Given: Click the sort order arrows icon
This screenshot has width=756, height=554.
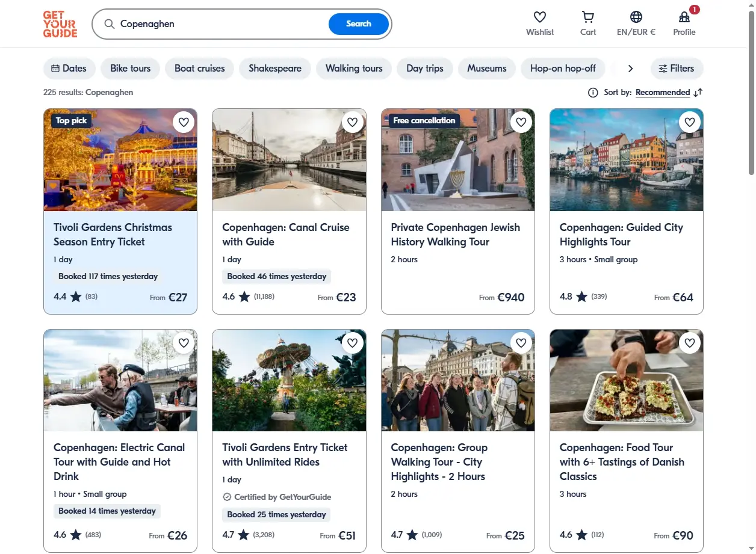Looking at the screenshot, I should click(698, 93).
